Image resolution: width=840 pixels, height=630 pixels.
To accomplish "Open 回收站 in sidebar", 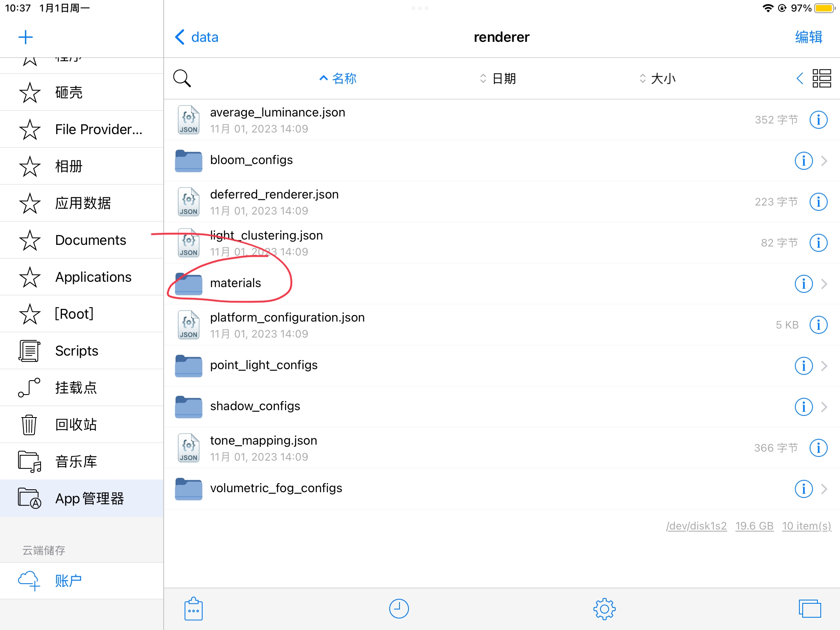I will click(82, 425).
